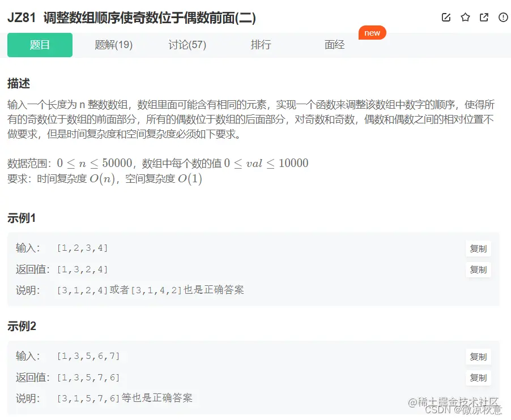Copy example 2 input [1,3,5,6,7]
511x420 pixels.
coord(479,357)
